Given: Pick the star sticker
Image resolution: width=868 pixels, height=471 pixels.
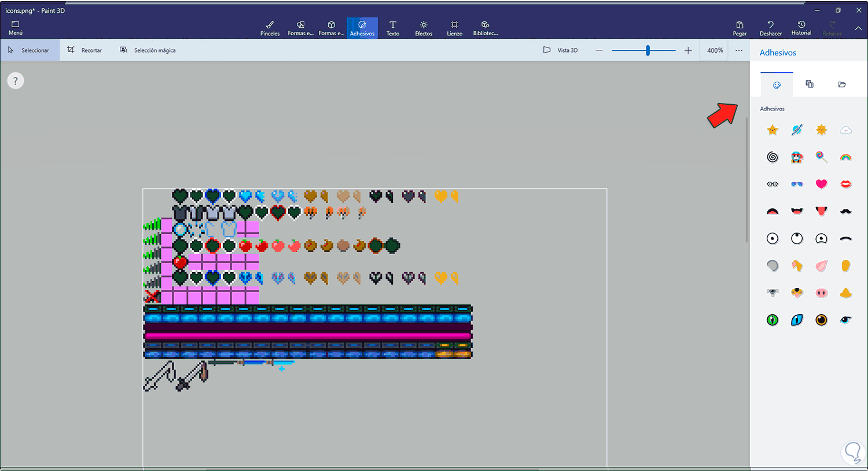Looking at the screenshot, I should [773, 130].
